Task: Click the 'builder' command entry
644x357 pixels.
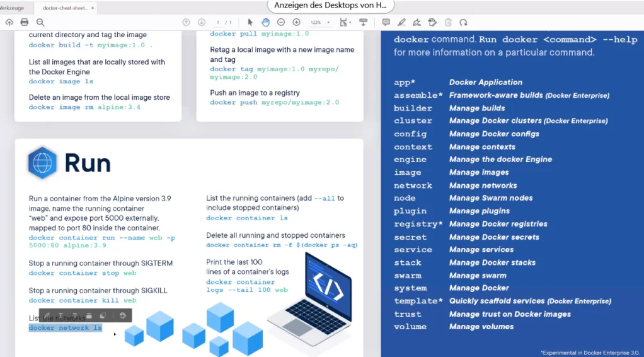Action: (413, 108)
